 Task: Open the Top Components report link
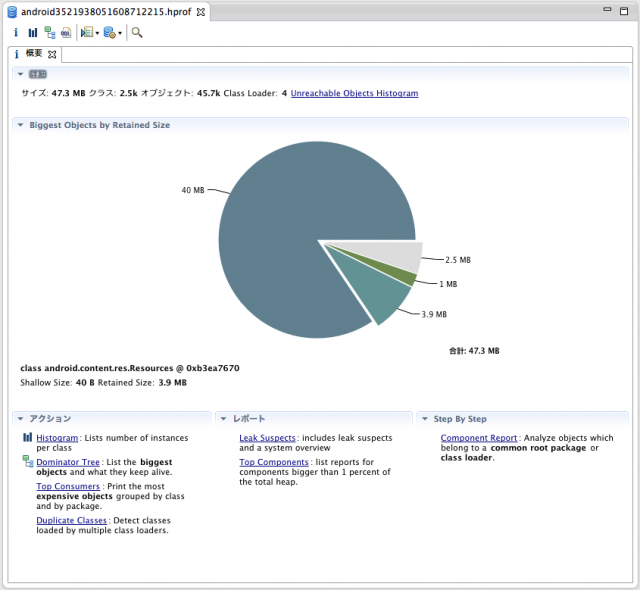point(274,462)
